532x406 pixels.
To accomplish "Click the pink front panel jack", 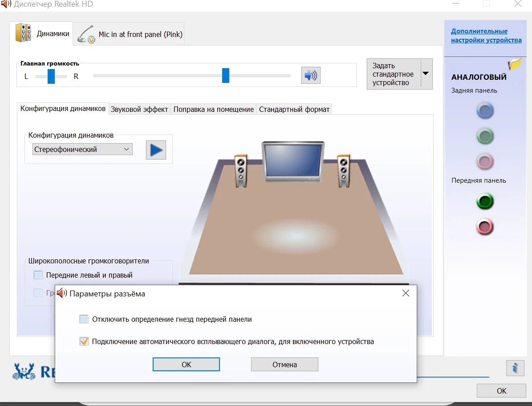I will 485,227.
